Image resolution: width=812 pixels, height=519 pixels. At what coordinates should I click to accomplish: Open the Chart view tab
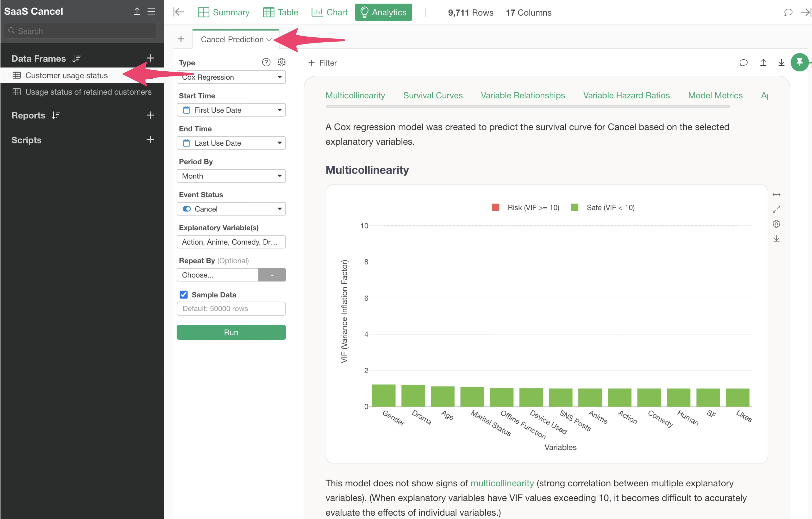coord(329,12)
